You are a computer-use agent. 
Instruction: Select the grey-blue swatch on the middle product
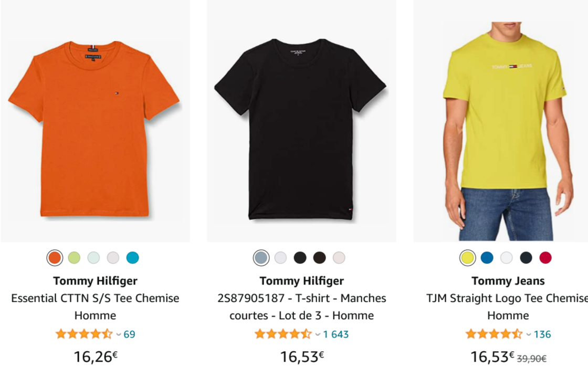(261, 257)
